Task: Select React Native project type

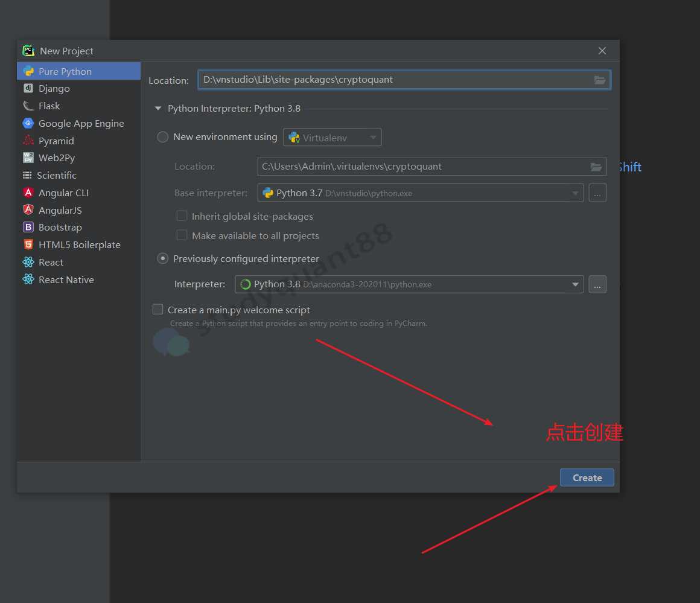Action: [66, 280]
